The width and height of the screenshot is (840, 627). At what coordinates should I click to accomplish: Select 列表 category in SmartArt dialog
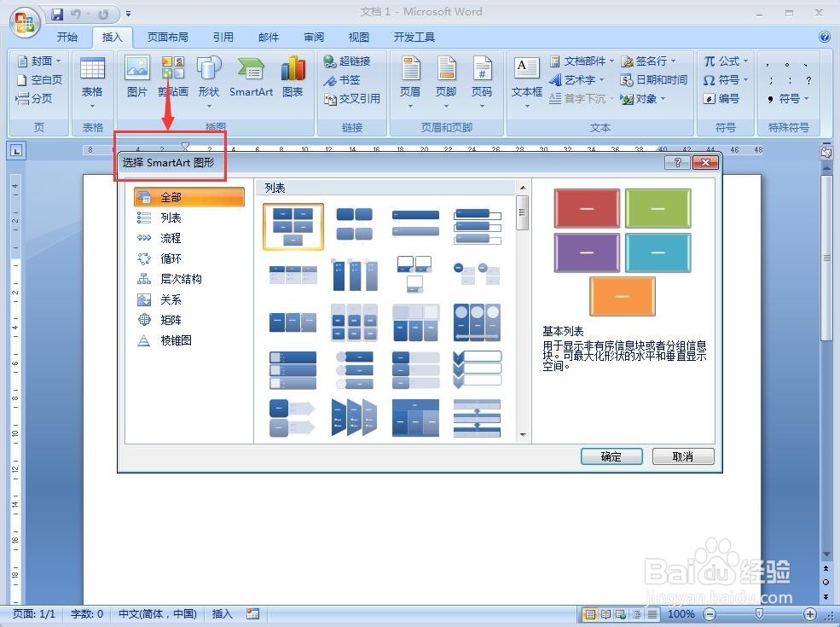[189, 218]
